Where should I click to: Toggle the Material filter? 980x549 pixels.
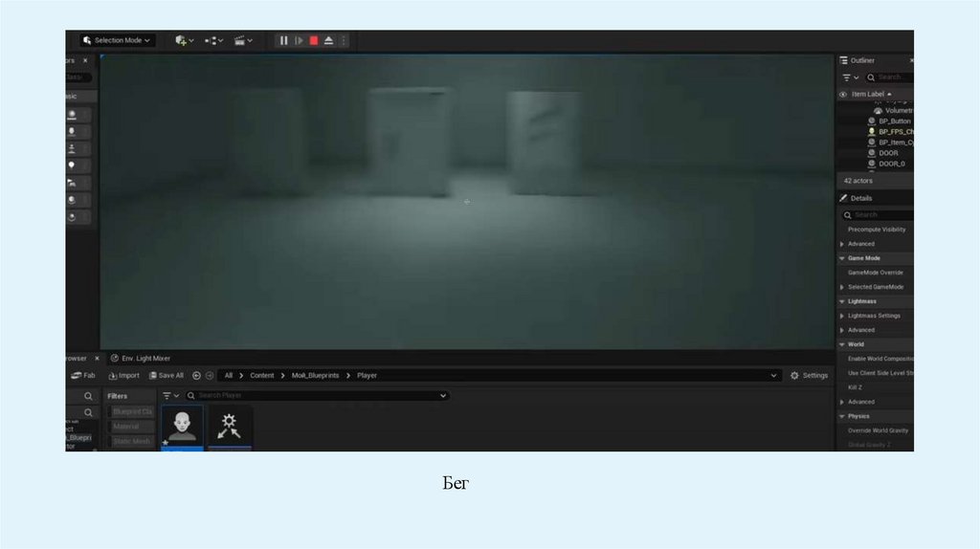(131, 427)
